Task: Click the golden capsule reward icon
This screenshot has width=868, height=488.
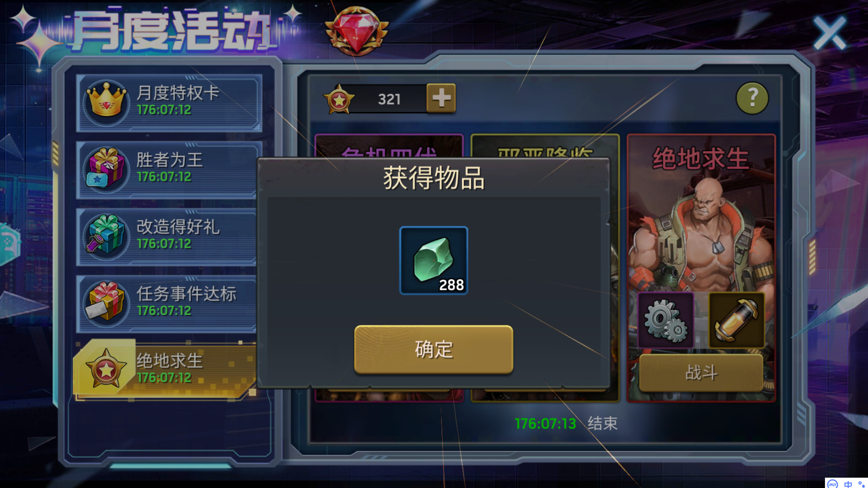Action: click(736, 320)
